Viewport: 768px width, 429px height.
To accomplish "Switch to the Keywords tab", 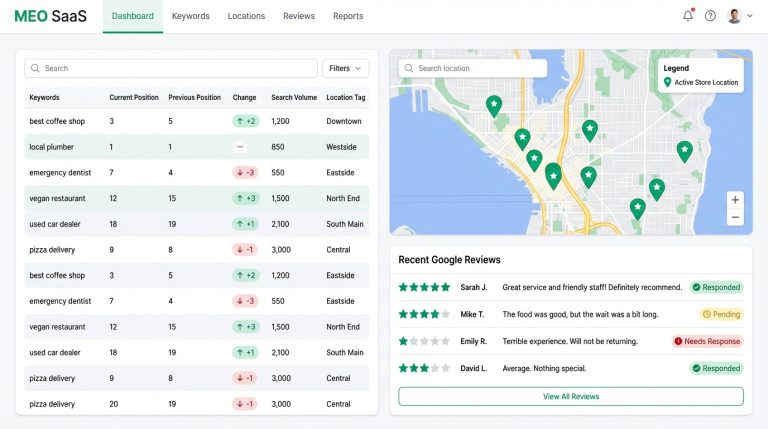I will (190, 16).
